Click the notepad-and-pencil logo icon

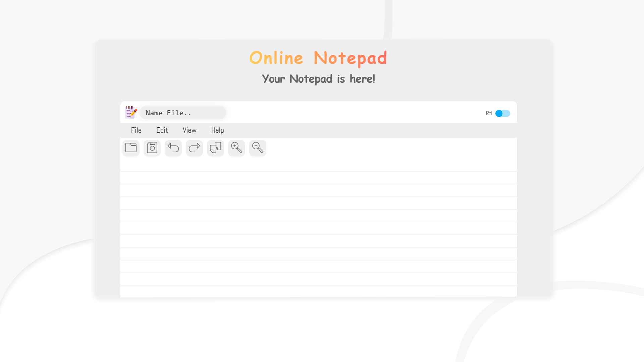coord(131,112)
